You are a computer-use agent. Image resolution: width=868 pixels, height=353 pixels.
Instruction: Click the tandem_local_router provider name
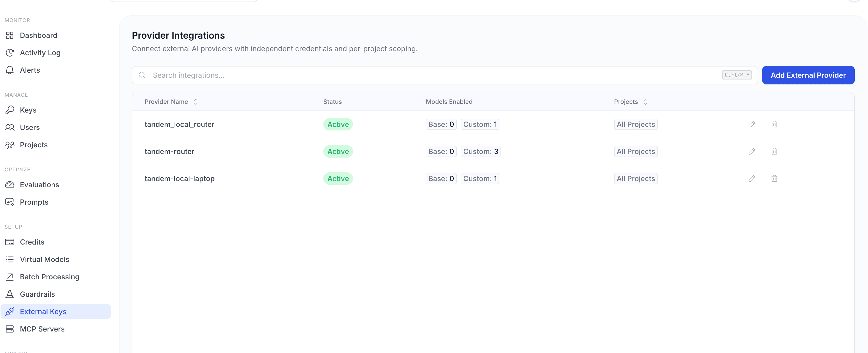point(179,124)
